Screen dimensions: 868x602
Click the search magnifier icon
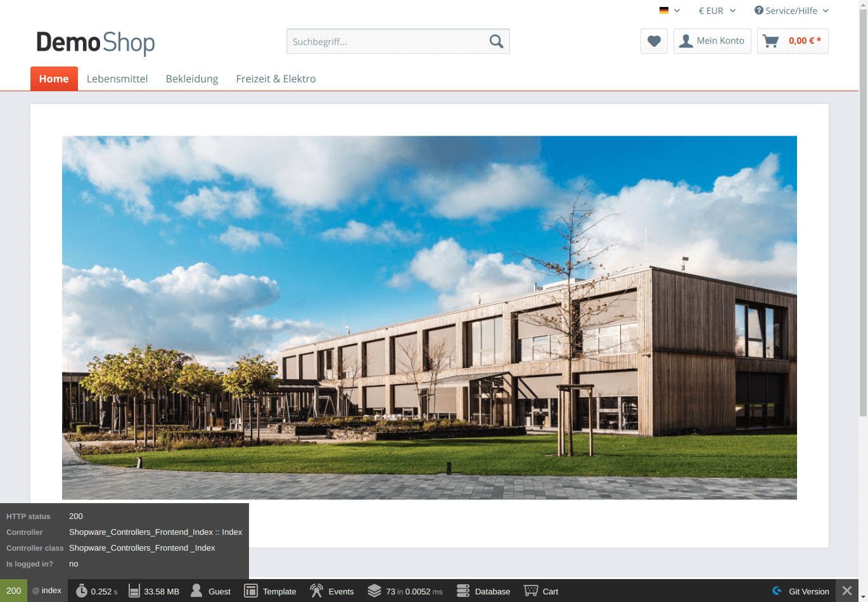(x=496, y=42)
